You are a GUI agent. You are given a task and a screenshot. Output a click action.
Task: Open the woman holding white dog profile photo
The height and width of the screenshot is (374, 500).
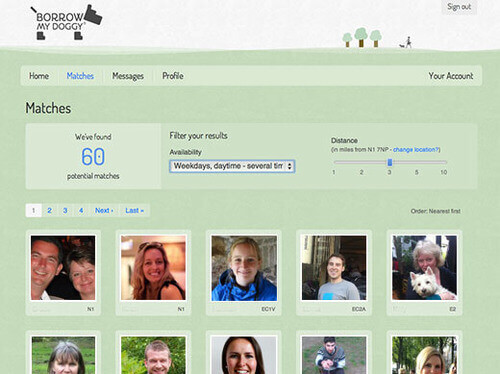(x=424, y=268)
